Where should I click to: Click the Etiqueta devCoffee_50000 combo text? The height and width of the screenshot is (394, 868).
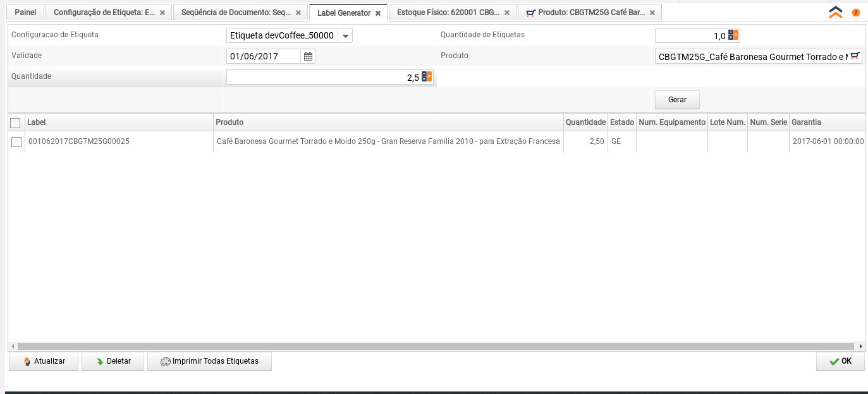(282, 36)
